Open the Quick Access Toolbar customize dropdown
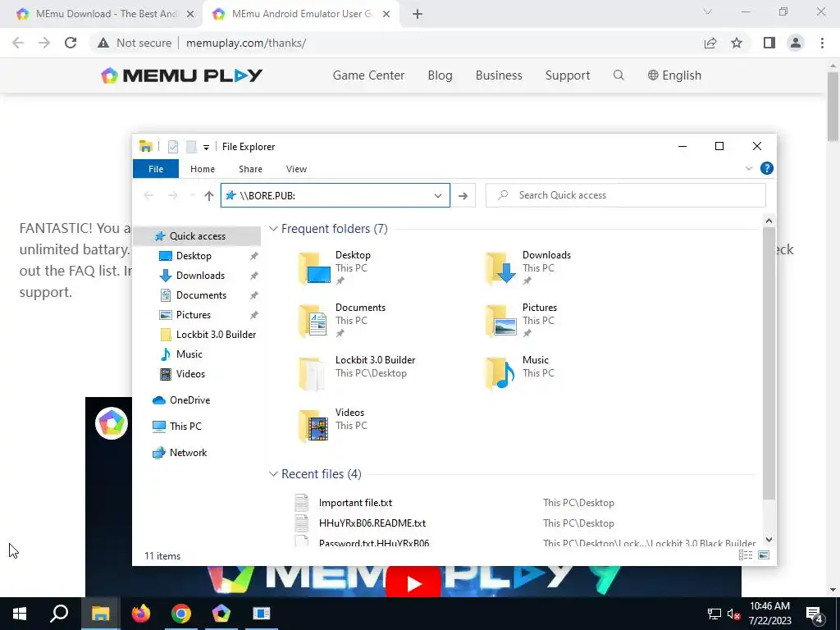 (x=206, y=148)
